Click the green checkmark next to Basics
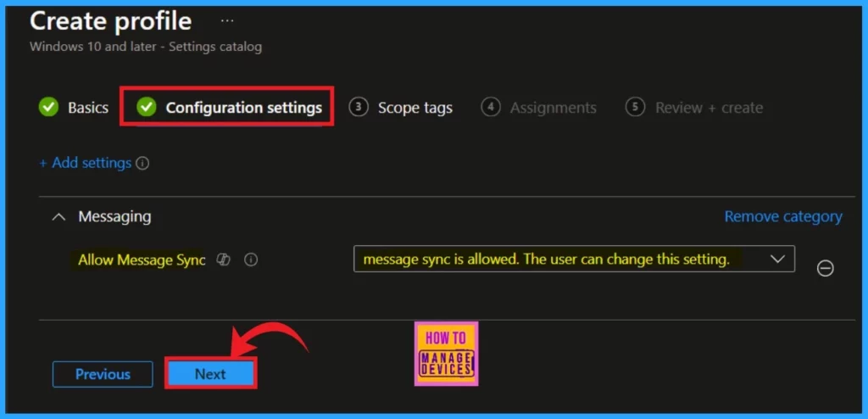This screenshot has width=868, height=419. [x=48, y=108]
